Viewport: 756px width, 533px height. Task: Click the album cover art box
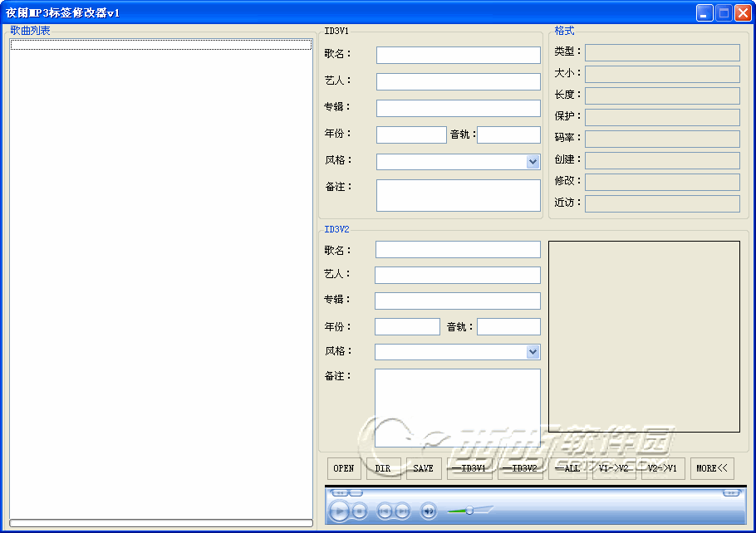click(x=644, y=336)
